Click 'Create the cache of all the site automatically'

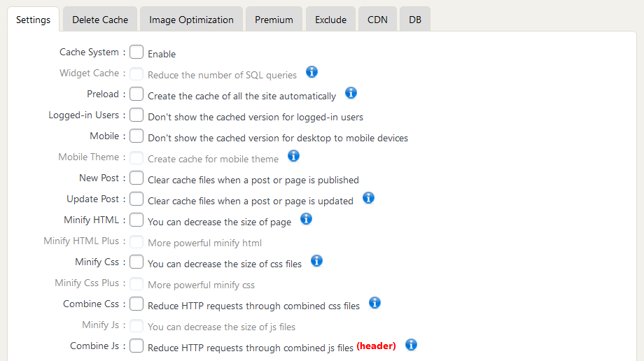coord(242,96)
